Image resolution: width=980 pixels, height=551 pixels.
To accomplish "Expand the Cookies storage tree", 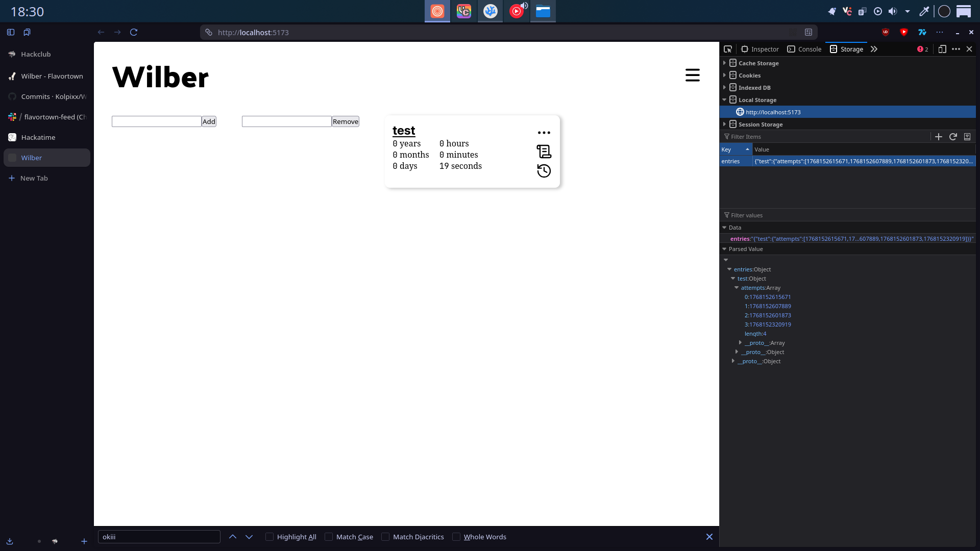I will pyautogui.click(x=724, y=76).
